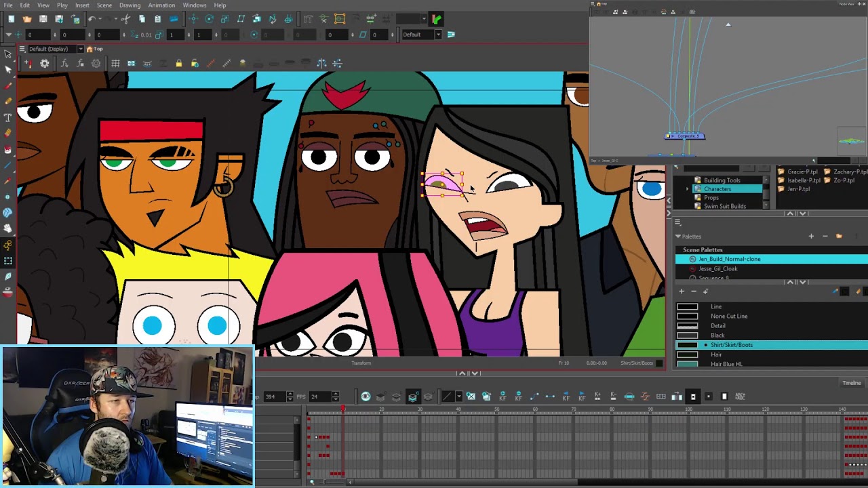868x488 pixels.
Task: Open the Scene menu
Action: [x=104, y=5]
